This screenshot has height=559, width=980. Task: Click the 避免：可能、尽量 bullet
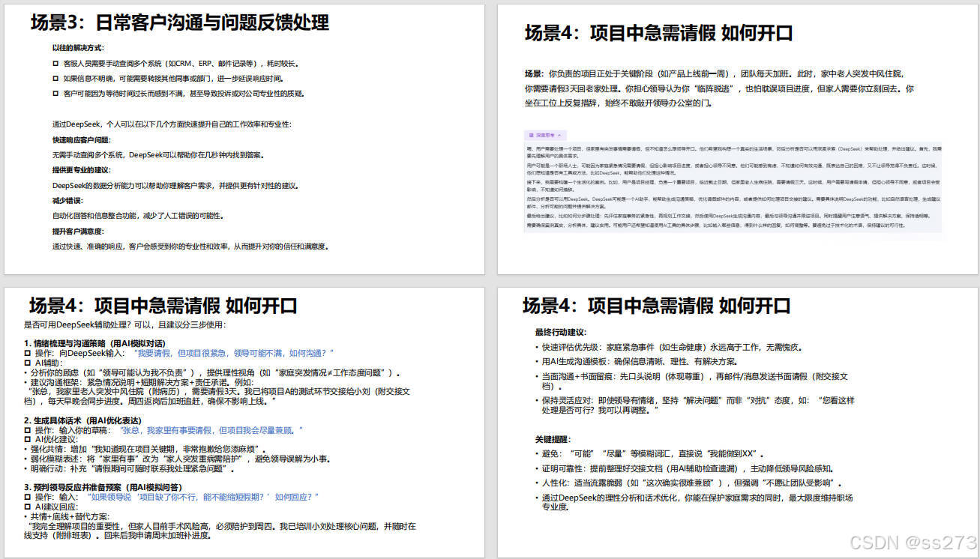coord(651,454)
